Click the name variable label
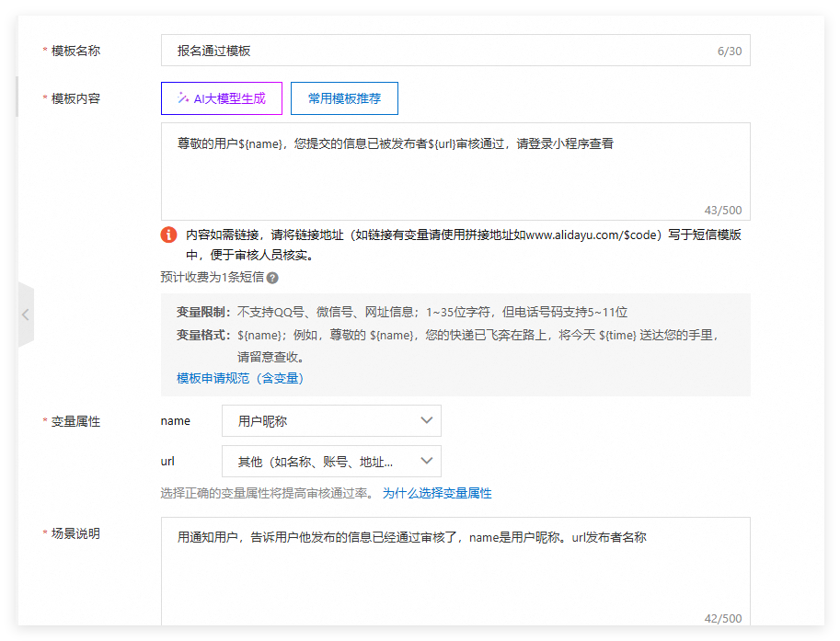840x641 pixels. 175,421
